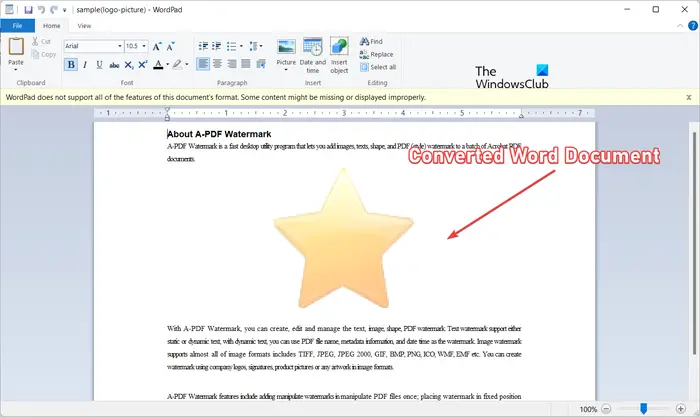
Task: Apply Subscript formatting
Action: (129, 65)
